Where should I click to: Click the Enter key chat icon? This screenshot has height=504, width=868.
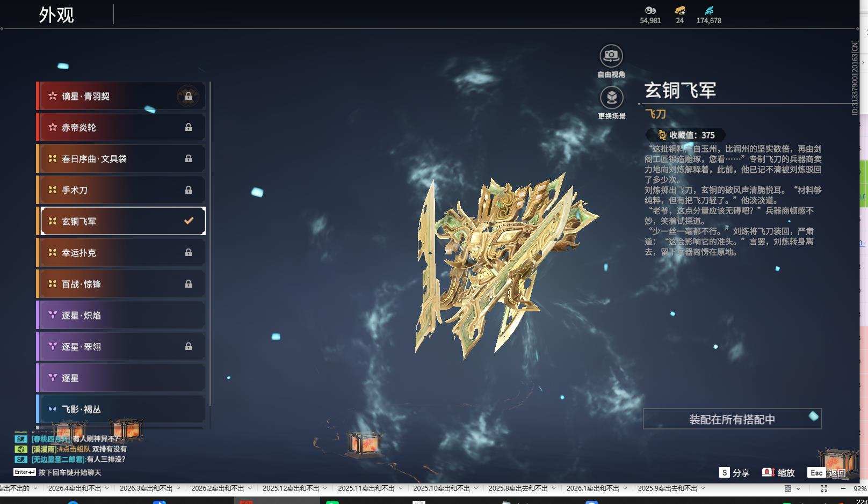pos(25,472)
